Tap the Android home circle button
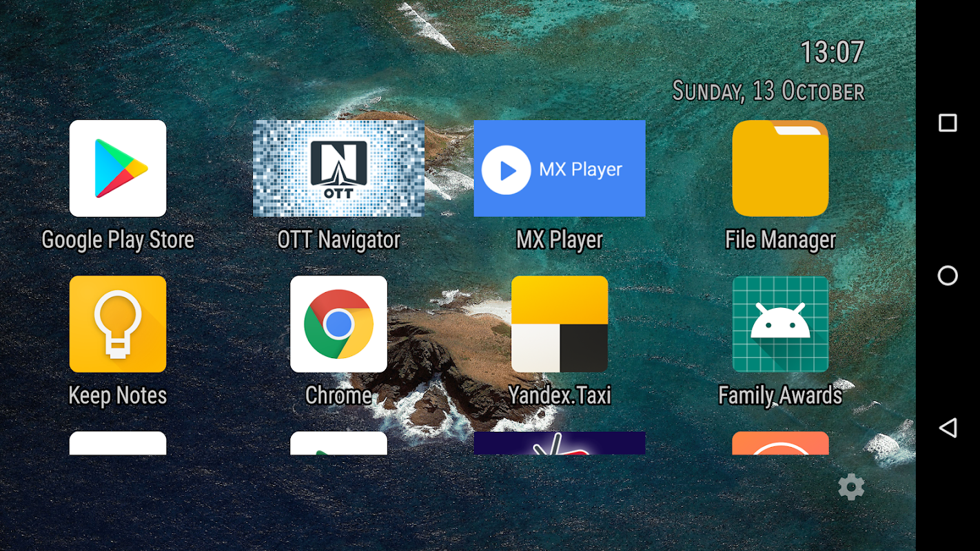Image resolution: width=980 pixels, height=551 pixels. pos(948,275)
